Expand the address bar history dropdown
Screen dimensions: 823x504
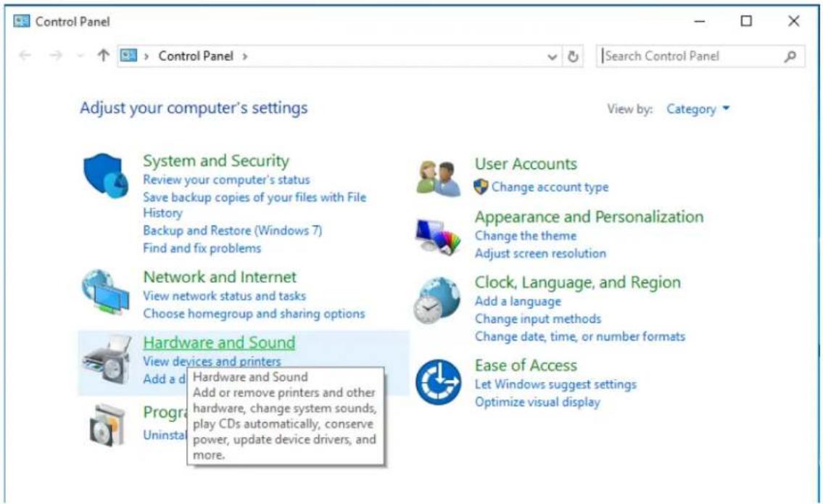[552, 57]
